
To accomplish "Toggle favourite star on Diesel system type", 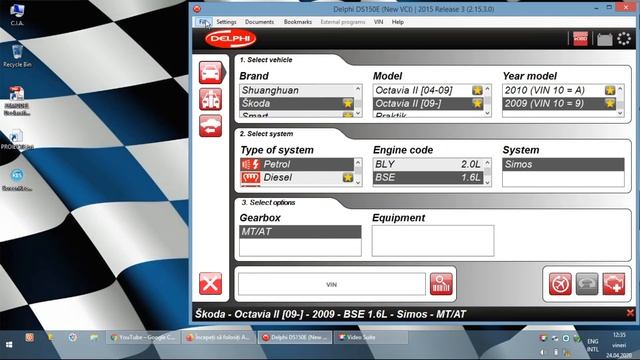I will click(348, 177).
